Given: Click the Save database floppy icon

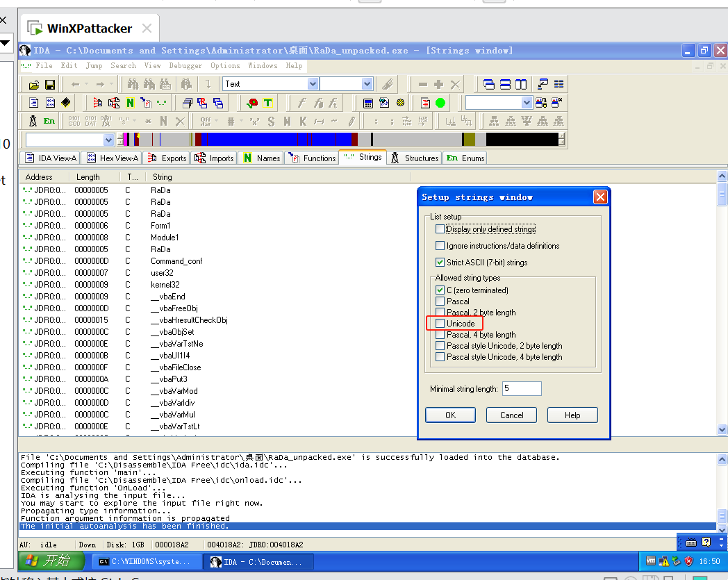Looking at the screenshot, I should coord(50,85).
